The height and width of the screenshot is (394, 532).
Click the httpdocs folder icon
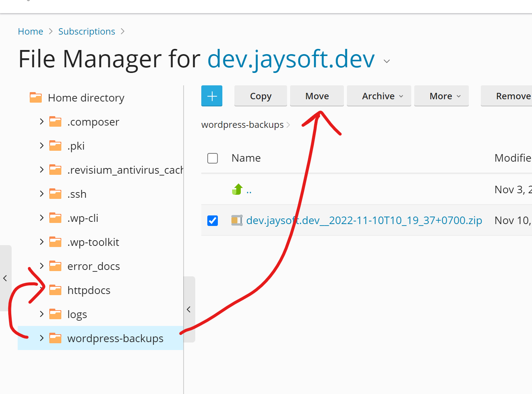(55, 290)
